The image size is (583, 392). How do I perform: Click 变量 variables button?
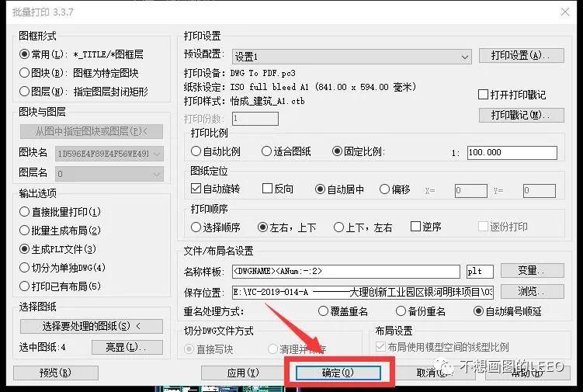[x=532, y=270]
